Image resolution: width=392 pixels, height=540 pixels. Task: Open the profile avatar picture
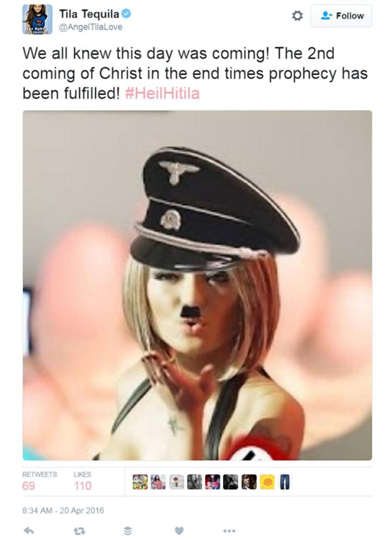(x=38, y=19)
